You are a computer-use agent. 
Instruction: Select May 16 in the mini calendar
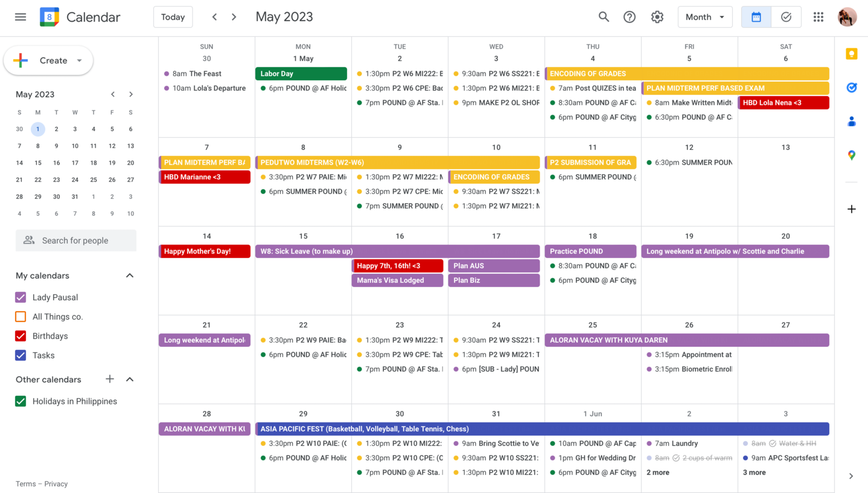coord(56,163)
